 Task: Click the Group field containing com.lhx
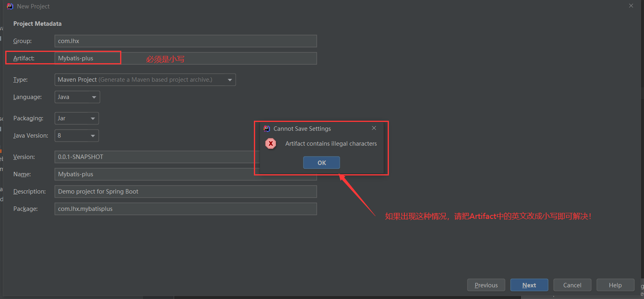click(x=186, y=41)
